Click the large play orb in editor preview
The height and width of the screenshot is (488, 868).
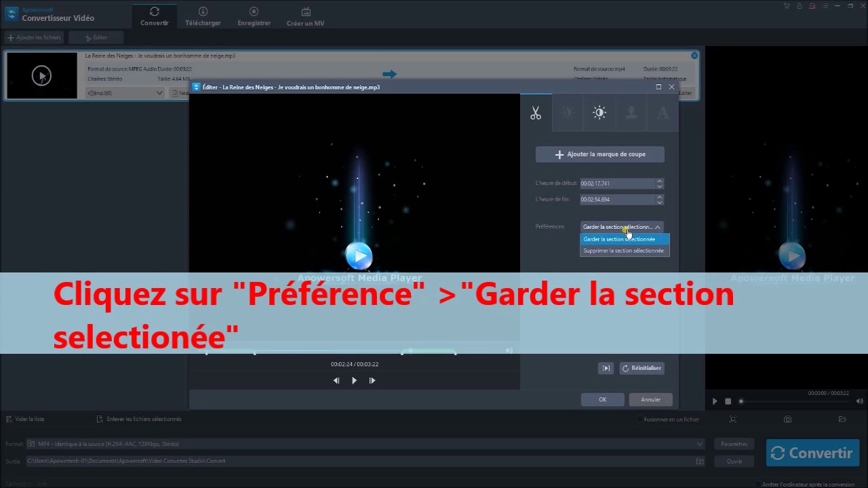(x=359, y=256)
